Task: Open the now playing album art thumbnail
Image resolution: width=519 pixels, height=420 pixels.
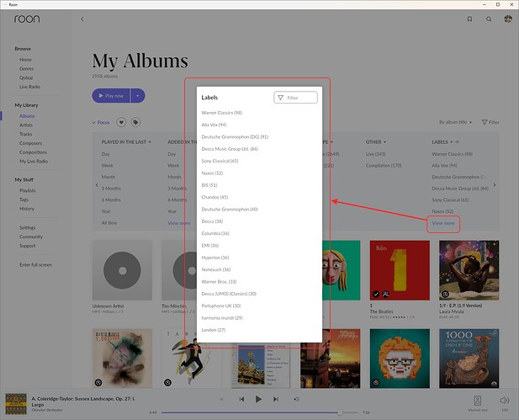Action: pos(16,404)
